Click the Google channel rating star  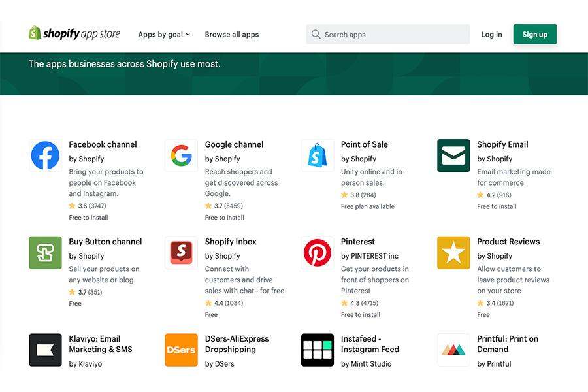click(208, 206)
